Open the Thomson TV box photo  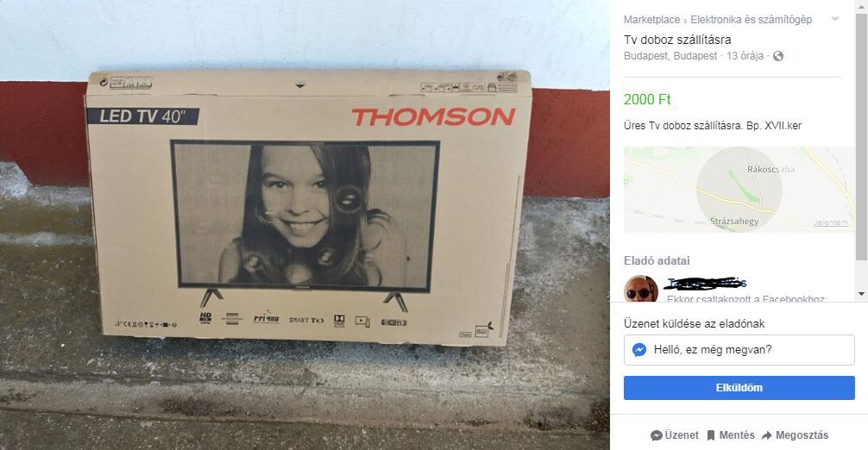[x=305, y=225]
